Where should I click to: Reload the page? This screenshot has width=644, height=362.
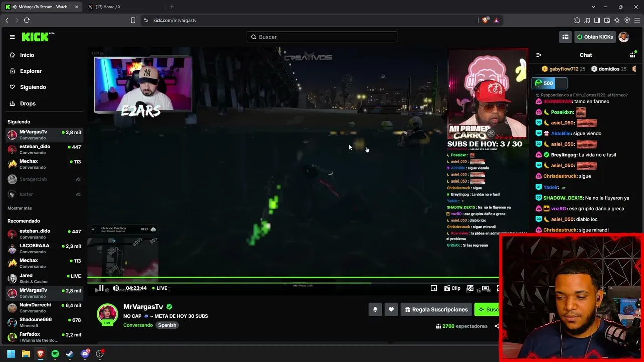click(x=27, y=20)
